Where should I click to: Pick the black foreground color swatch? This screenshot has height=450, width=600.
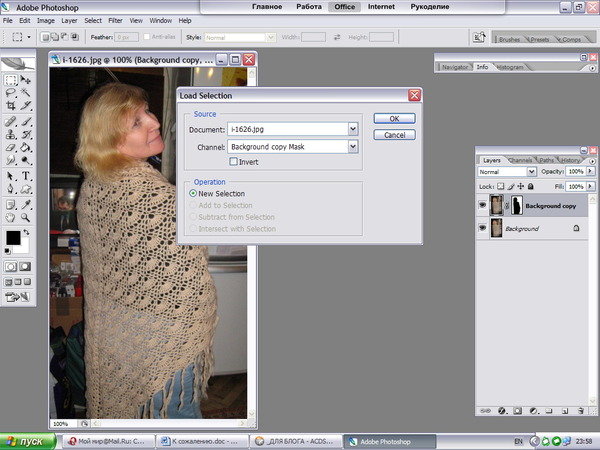[x=12, y=237]
